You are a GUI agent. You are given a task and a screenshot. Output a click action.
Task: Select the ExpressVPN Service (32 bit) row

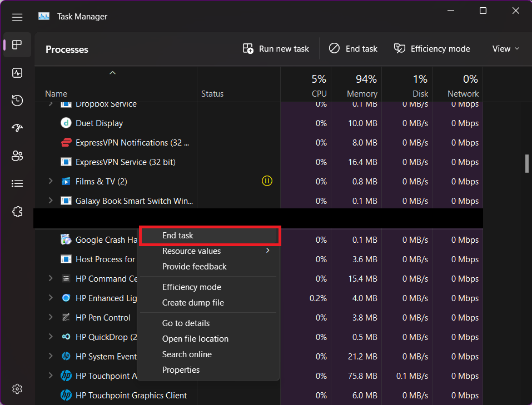point(259,162)
